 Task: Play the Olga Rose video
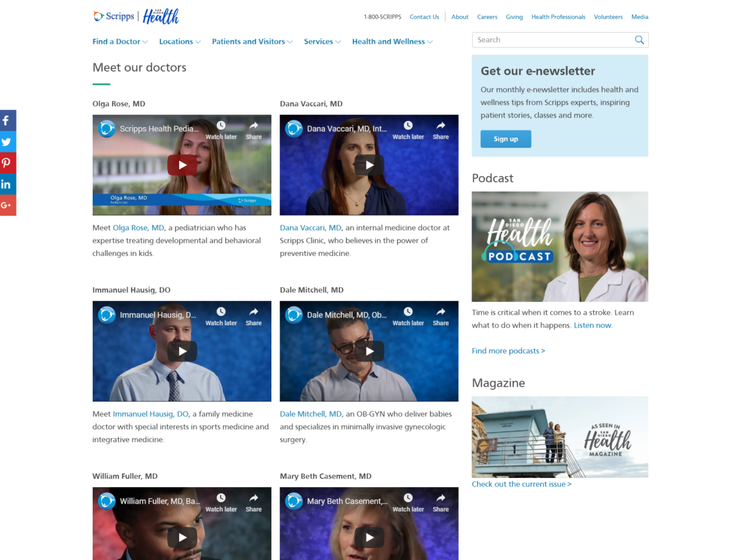point(182,165)
